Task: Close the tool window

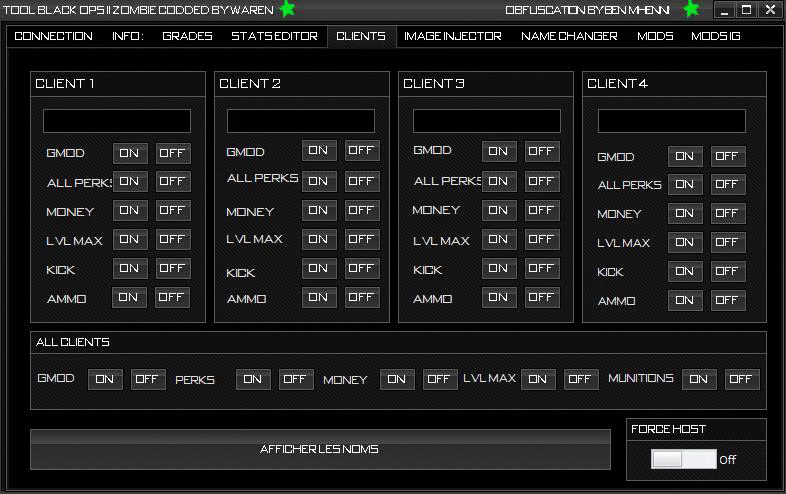Action: [x=770, y=10]
